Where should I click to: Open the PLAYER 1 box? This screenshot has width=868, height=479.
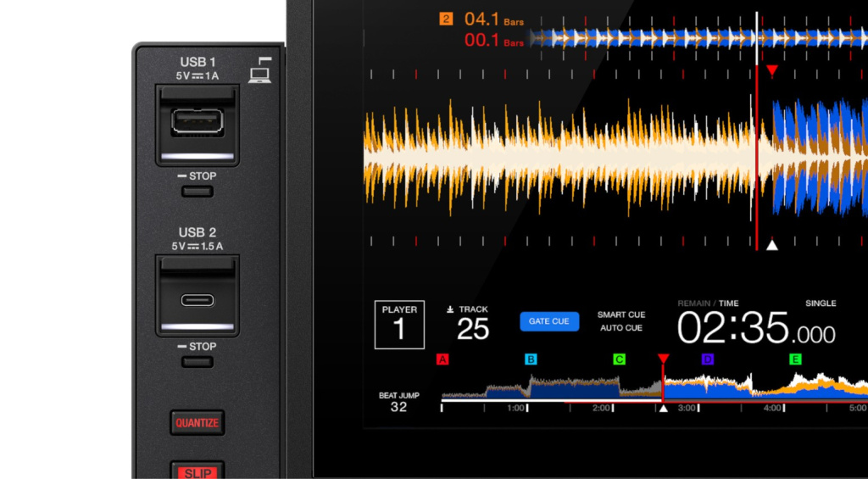click(399, 324)
